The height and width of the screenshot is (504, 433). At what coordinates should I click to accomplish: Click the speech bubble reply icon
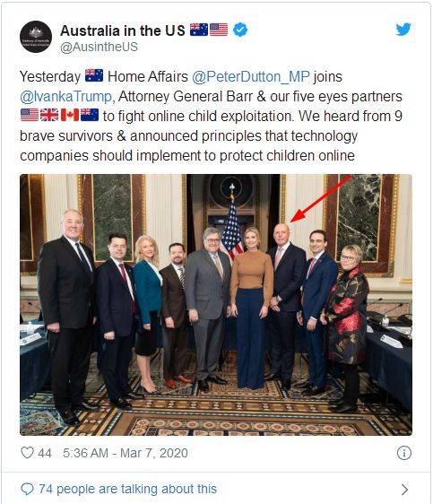pyautogui.click(x=27, y=490)
